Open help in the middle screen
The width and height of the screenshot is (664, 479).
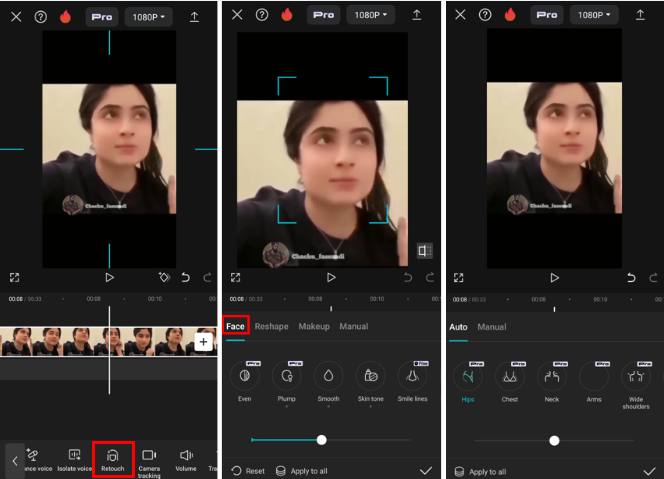click(262, 15)
